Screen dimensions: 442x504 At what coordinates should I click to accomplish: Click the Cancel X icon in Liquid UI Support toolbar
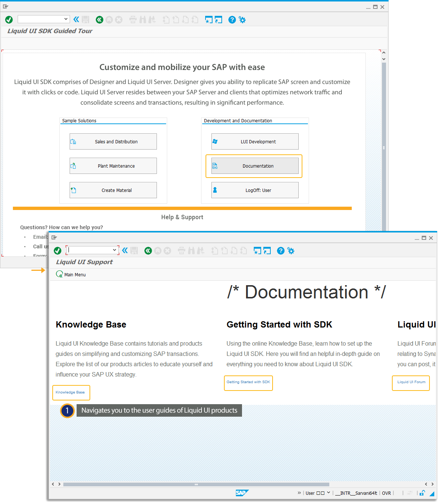coord(167,251)
